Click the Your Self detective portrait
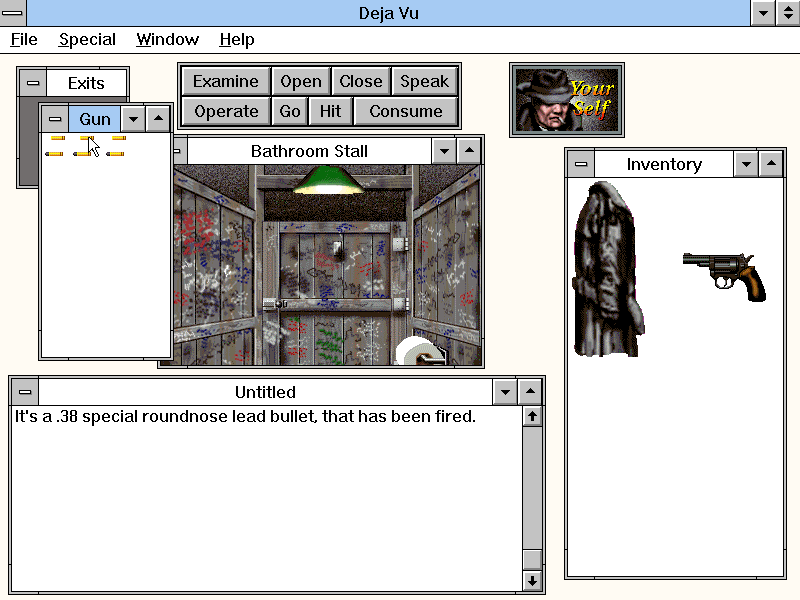Viewport: 800px width, 600px height. pyautogui.click(x=567, y=100)
